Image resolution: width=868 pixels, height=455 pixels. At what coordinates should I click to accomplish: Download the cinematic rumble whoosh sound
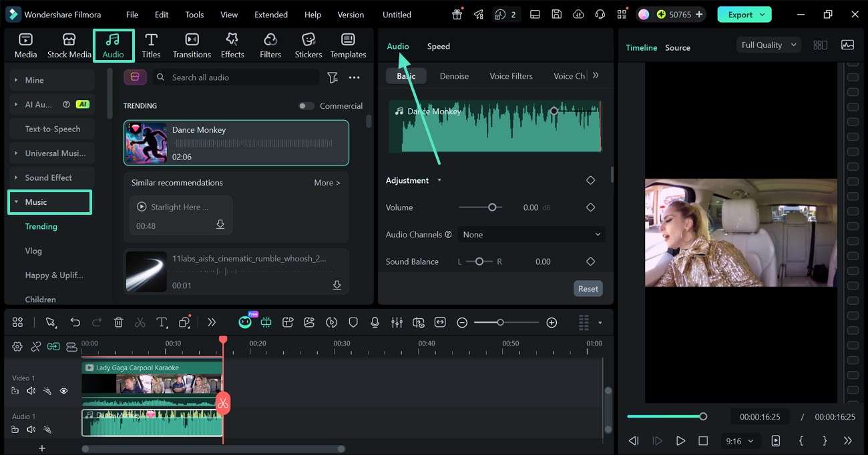(337, 285)
